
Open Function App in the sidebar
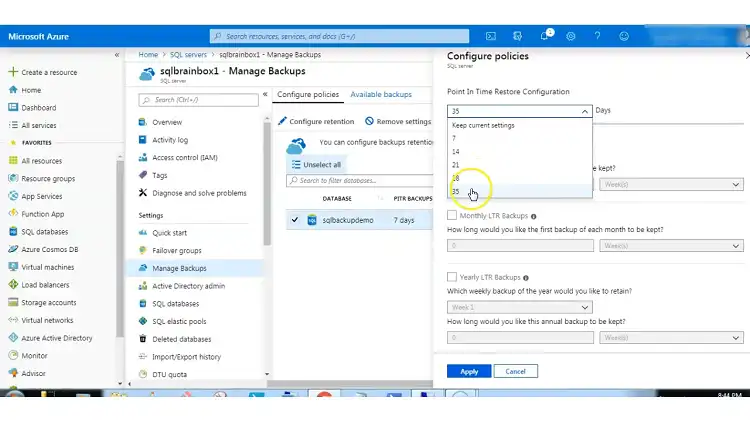click(x=43, y=214)
